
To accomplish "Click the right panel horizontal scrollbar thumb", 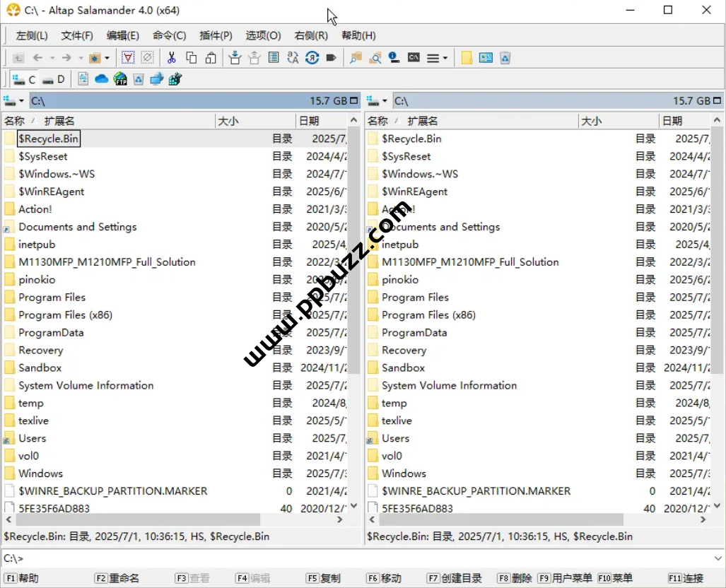I will 501,519.
